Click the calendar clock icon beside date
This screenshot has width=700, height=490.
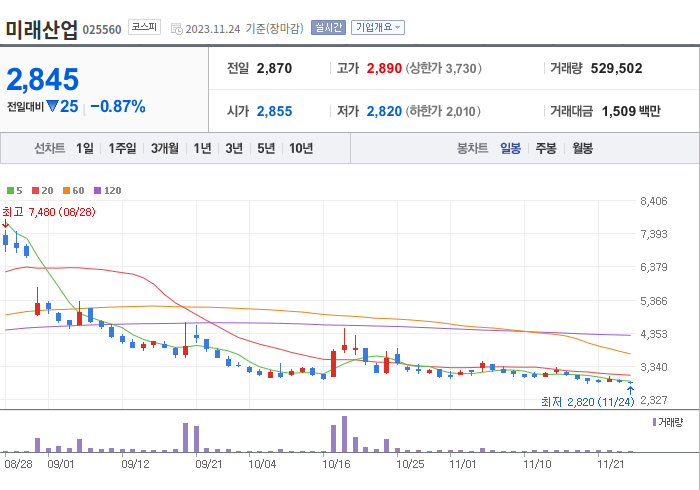point(177,29)
